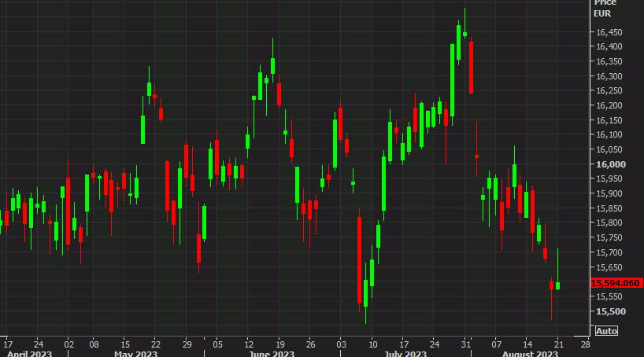Click the EUR currency label

click(x=602, y=13)
